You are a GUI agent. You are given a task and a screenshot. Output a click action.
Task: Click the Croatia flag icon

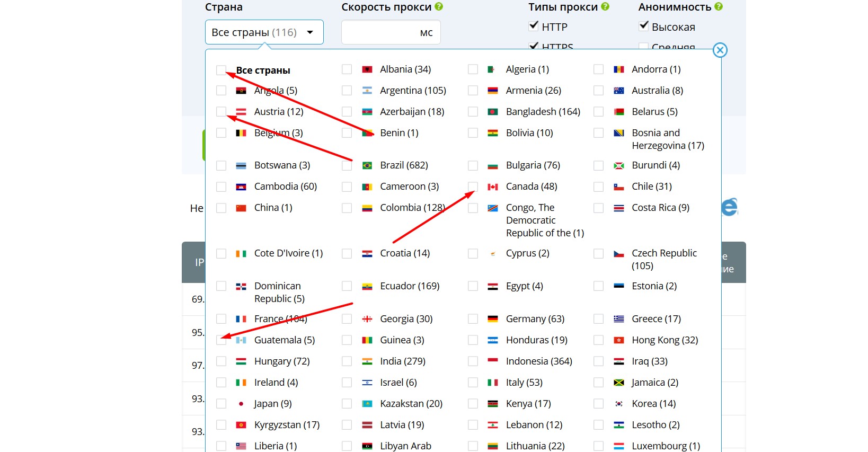[x=367, y=253]
